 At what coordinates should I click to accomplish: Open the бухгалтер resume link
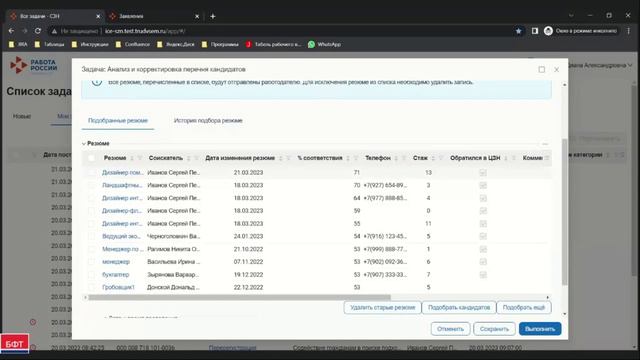(116, 275)
